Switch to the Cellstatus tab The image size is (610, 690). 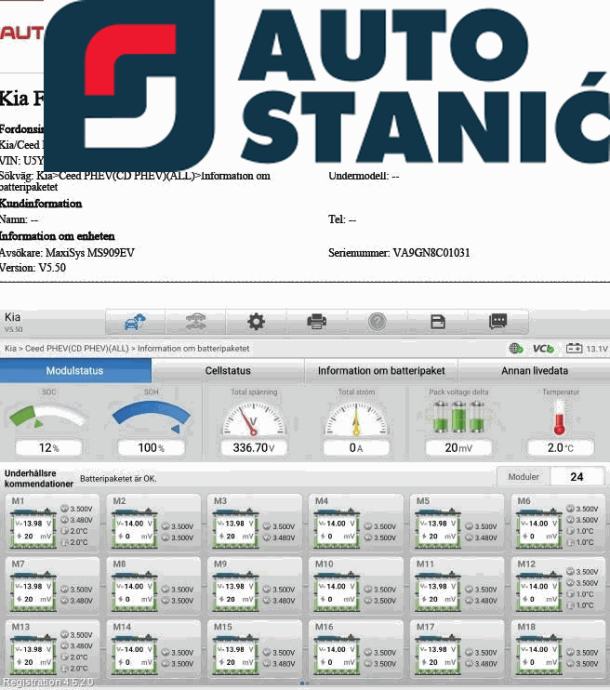[228, 371]
